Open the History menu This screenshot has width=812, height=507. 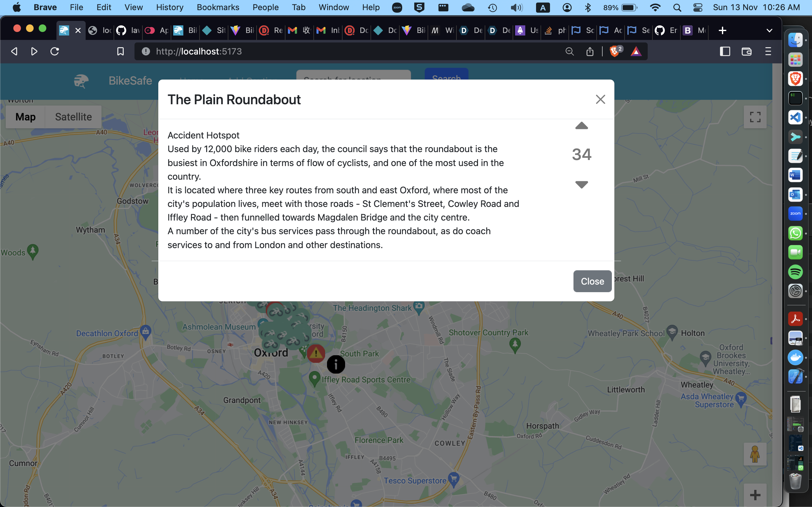[x=169, y=7]
